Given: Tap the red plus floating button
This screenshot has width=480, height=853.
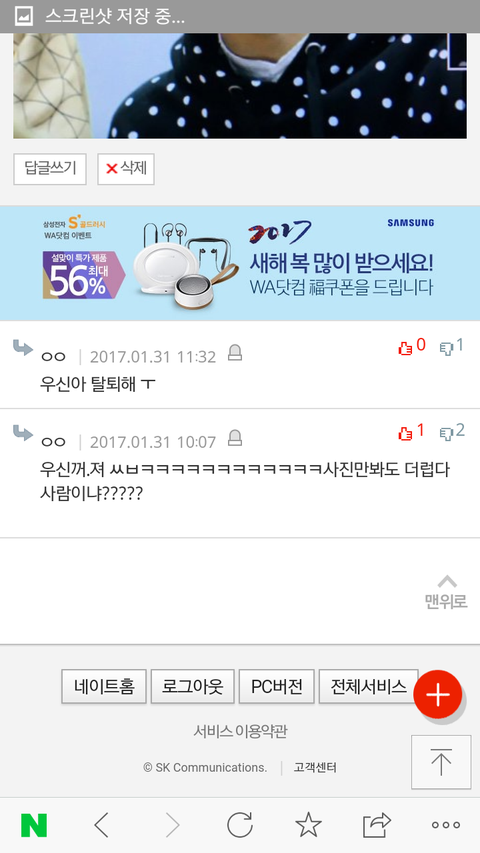Looking at the screenshot, I should click(438, 695).
